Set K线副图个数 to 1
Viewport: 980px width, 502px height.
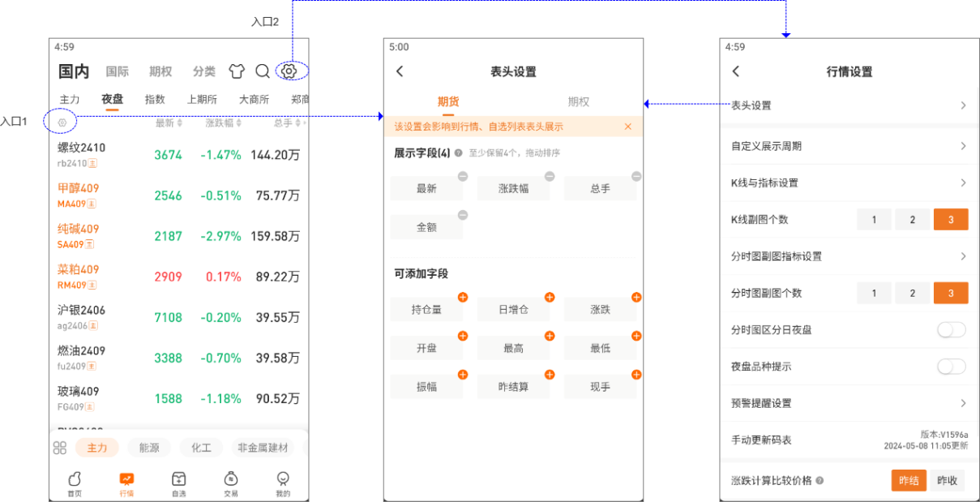[874, 220]
